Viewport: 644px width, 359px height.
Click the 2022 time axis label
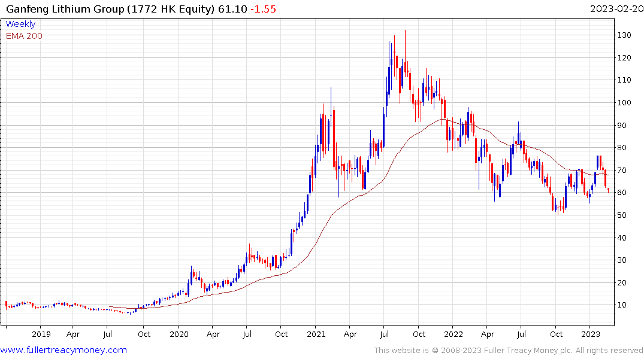(453, 334)
